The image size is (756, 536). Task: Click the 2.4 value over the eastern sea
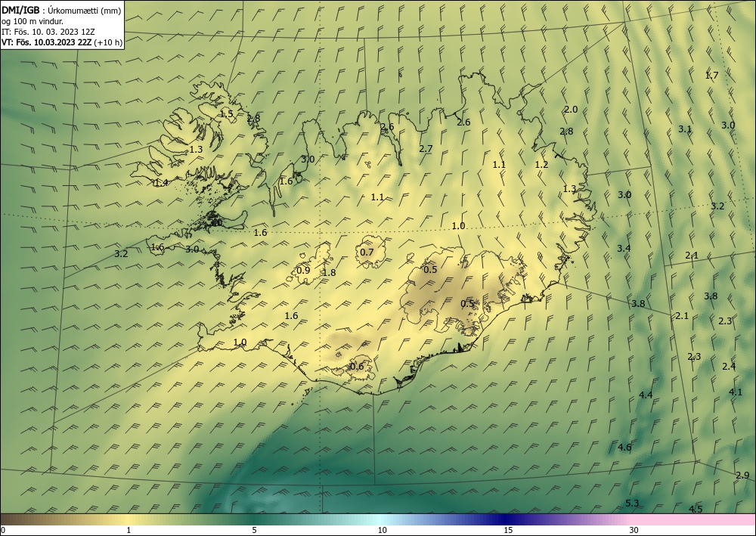click(729, 367)
